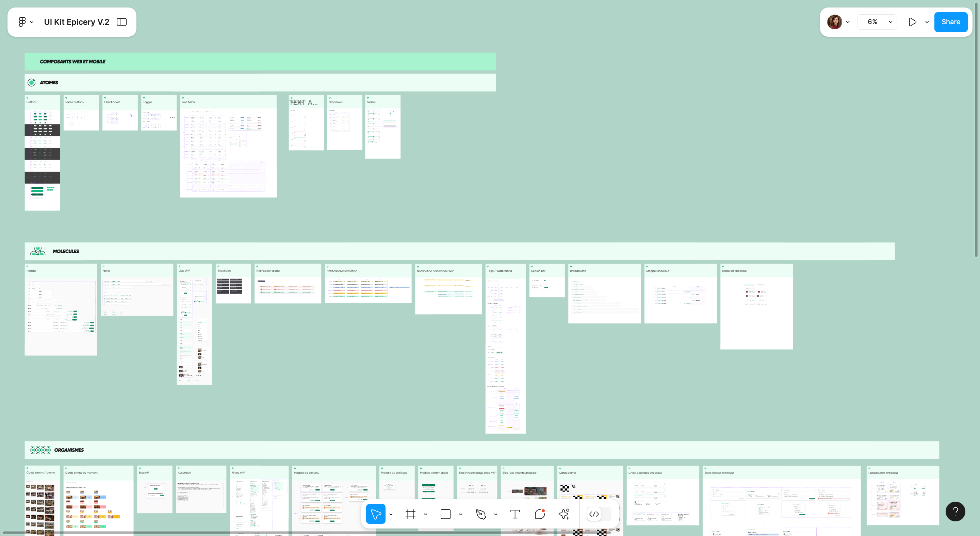Expand the user avatar dropdown
This screenshot has height=536, width=980.
[x=848, y=22]
